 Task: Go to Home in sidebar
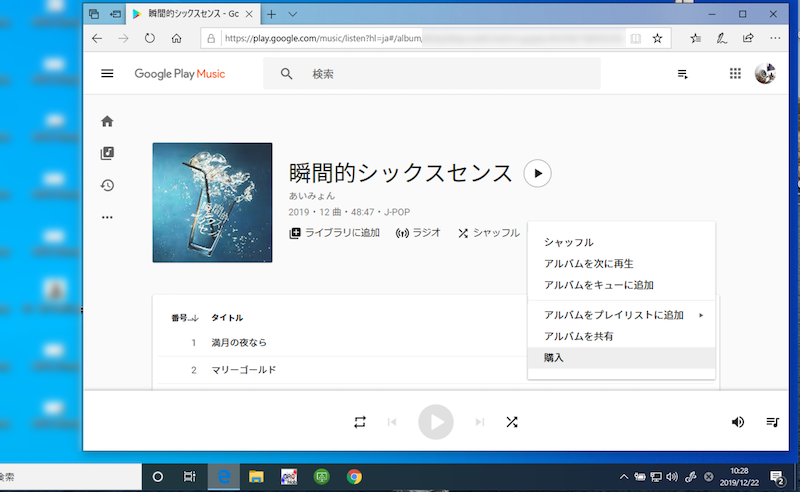[x=107, y=121]
